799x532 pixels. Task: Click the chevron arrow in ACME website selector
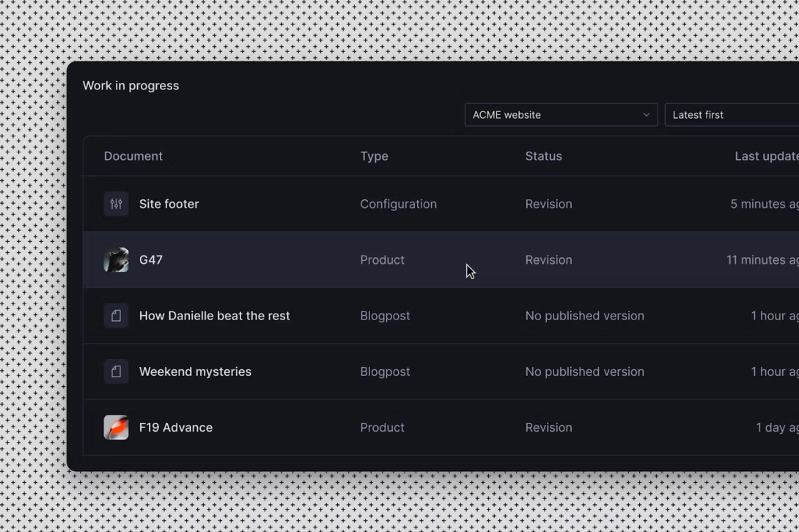(x=646, y=115)
